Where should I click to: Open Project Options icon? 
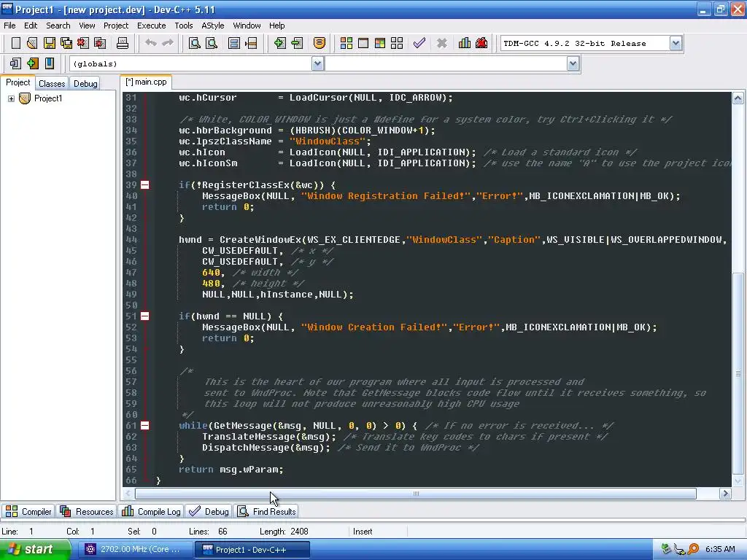click(320, 43)
